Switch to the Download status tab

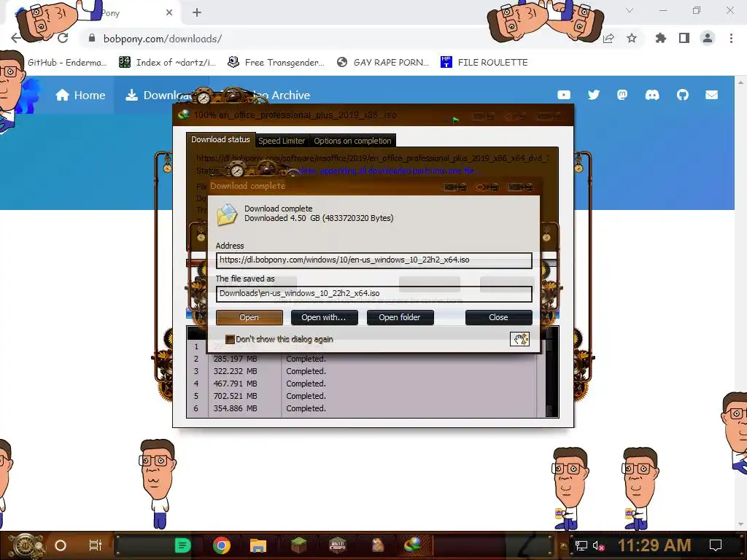click(x=220, y=139)
